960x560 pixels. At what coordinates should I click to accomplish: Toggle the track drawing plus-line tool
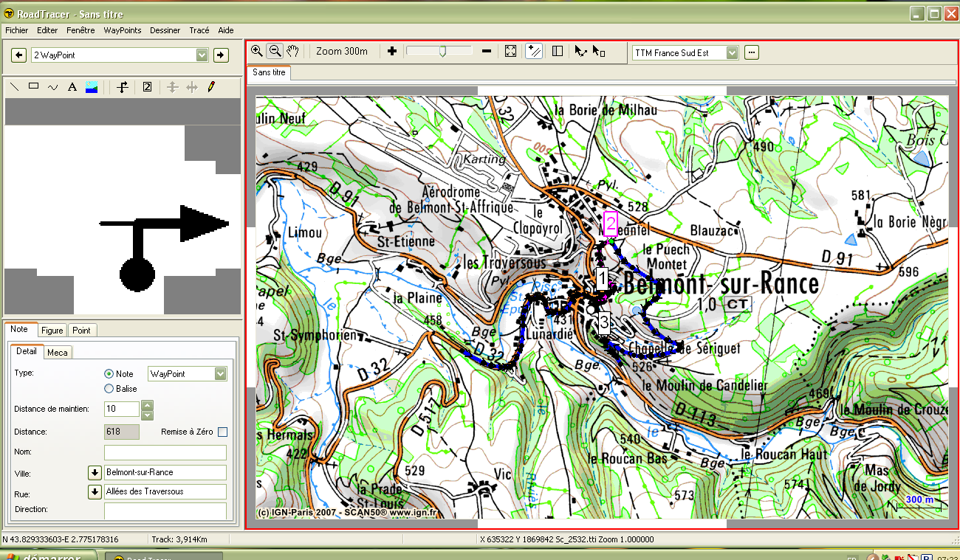[x=534, y=51]
